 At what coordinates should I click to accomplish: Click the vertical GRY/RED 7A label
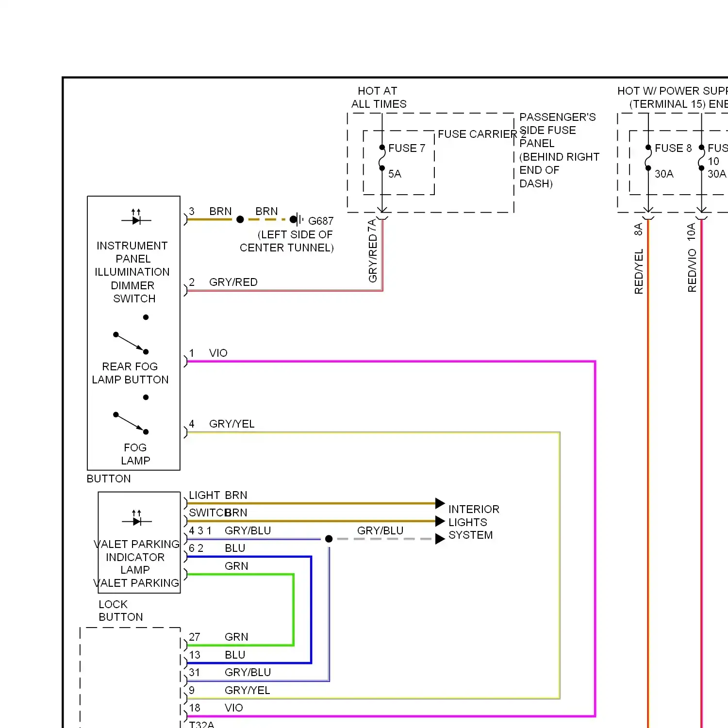373,250
